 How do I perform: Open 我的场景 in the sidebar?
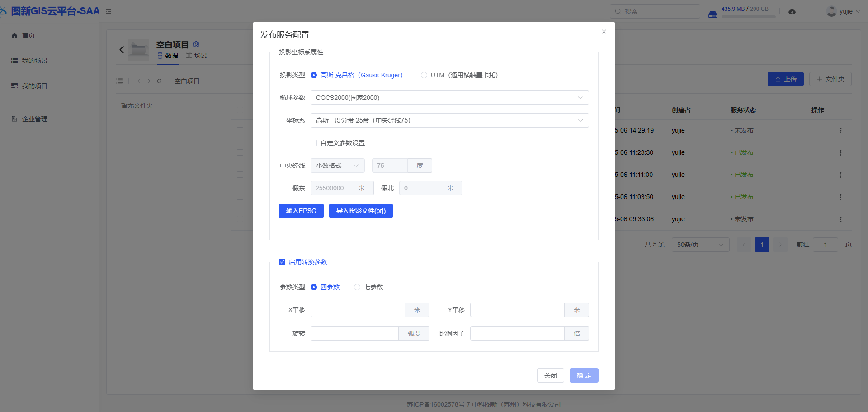click(x=34, y=61)
